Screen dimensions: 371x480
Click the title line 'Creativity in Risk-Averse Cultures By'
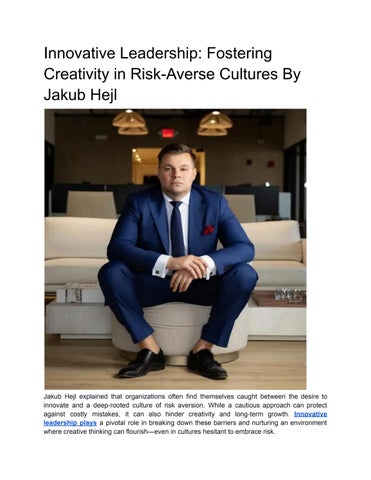[172, 74]
